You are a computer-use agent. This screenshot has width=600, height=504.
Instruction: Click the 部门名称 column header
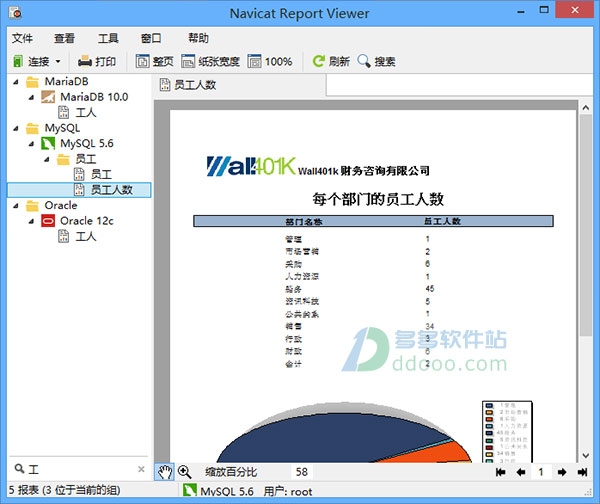(x=304, y=222)
